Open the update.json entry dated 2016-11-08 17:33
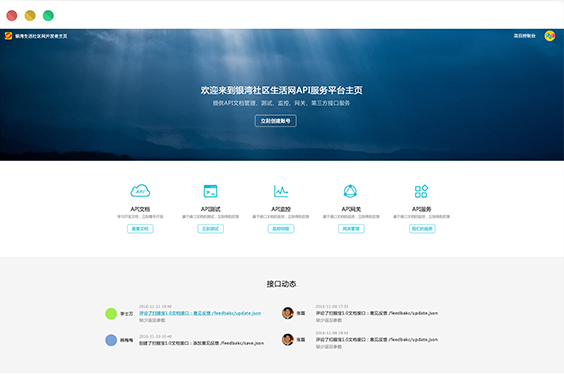 [377, 313]
